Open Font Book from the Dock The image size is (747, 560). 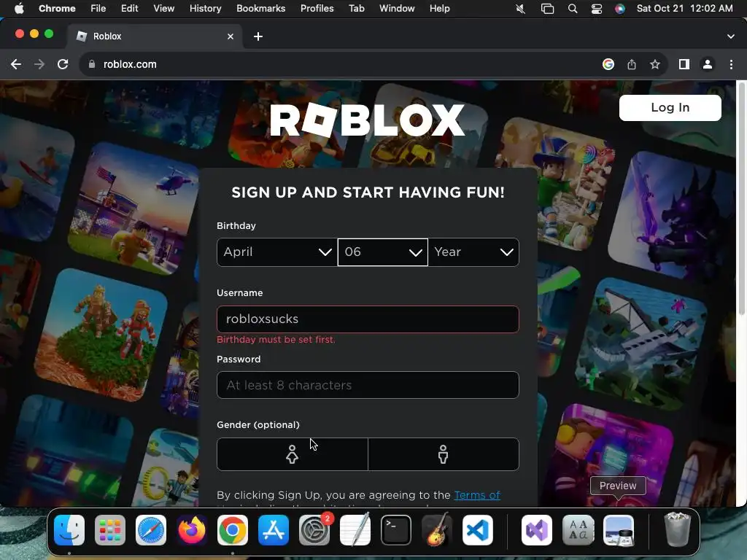click(578, 531)
